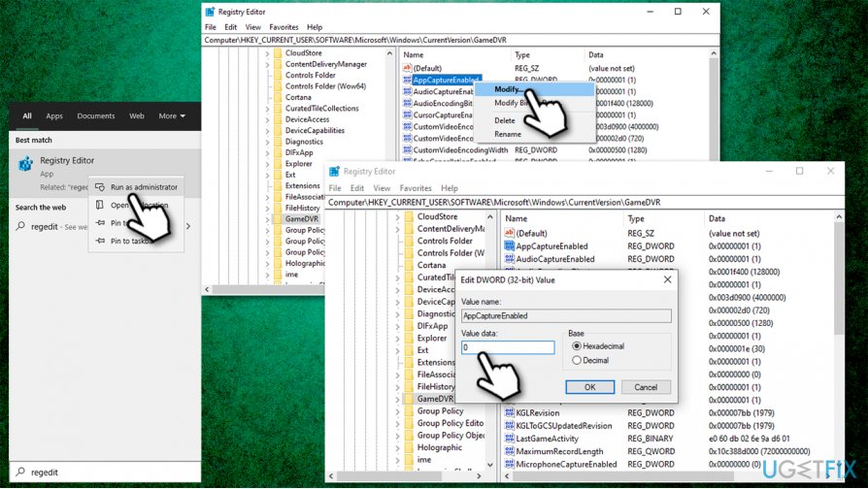Click the Value data input field
The image size is (868, 489).
tap(508, 347)
